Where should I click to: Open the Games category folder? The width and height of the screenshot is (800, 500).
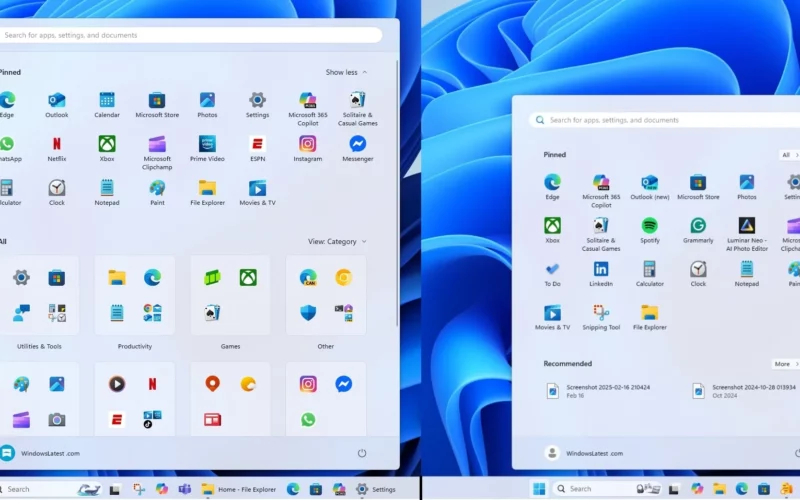coord(230,296)
